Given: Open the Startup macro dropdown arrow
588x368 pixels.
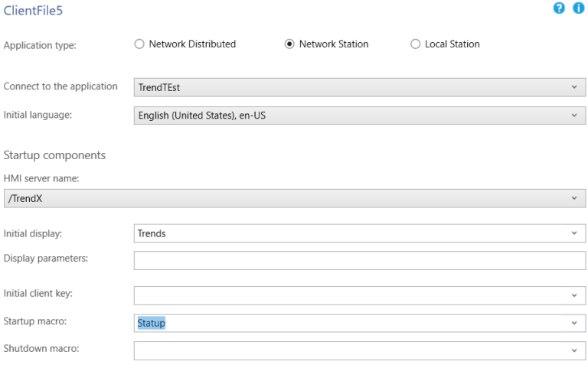Looking at the screenshot, I should coord(574,323).
